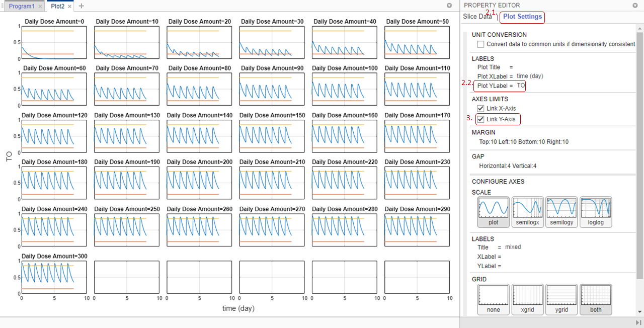This screenshot has width=644, height=328.
Task: Set the grid to none
Action: (493, 299)
